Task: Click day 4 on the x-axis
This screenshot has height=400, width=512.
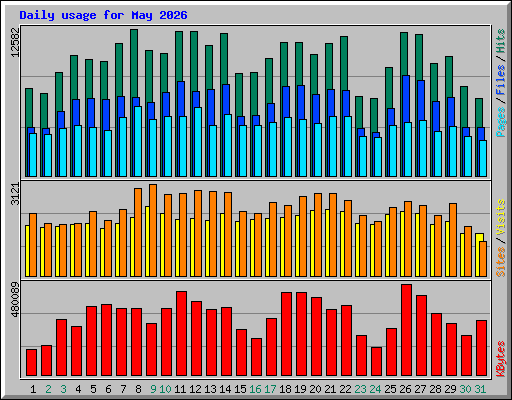Action: click(x=78, y=389)
